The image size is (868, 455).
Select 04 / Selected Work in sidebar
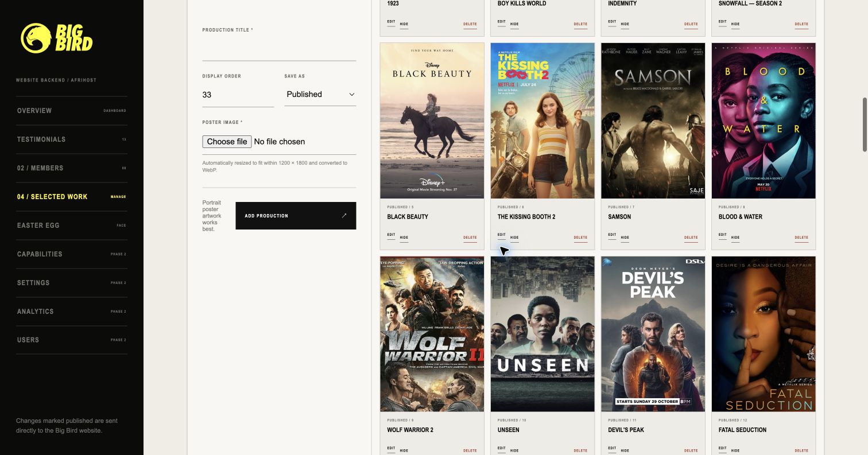pyautogui.click(x=72, y=197)
